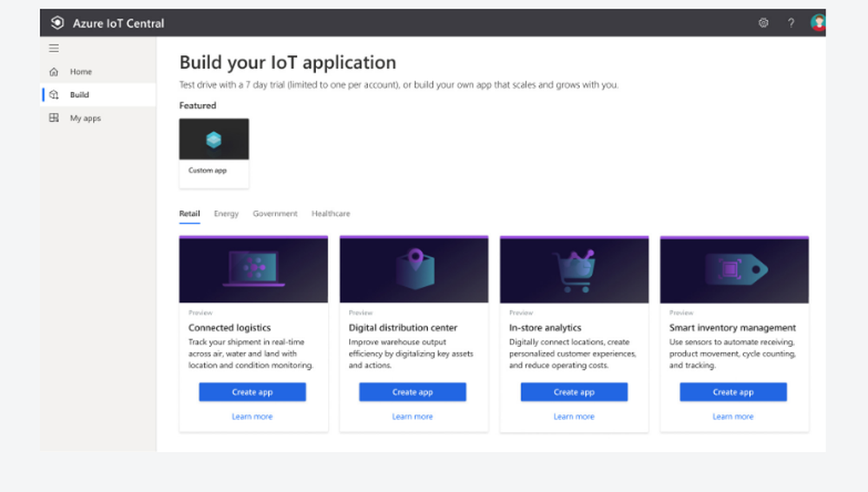Click the My apps grid icon
The image size is (868, 492).
tap(54, 118)
